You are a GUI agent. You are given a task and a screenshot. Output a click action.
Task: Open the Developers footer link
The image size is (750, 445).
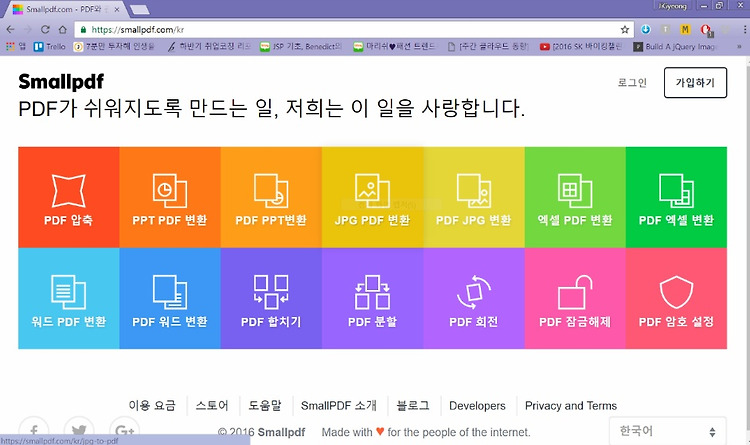477,406
